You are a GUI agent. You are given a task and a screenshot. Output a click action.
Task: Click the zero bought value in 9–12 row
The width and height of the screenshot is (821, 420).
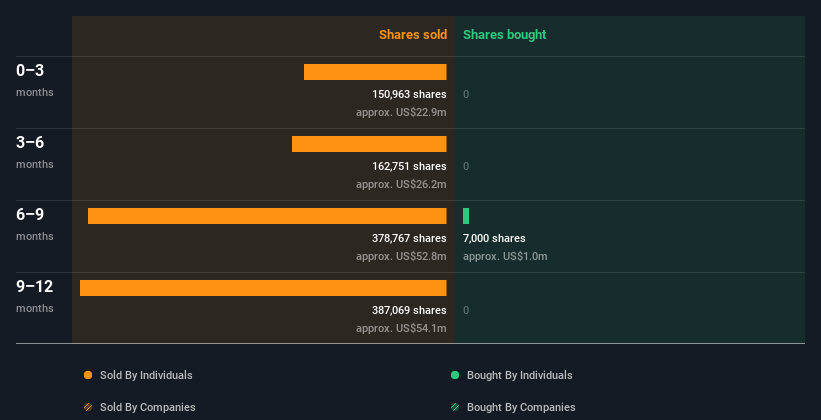pos(466,311)
